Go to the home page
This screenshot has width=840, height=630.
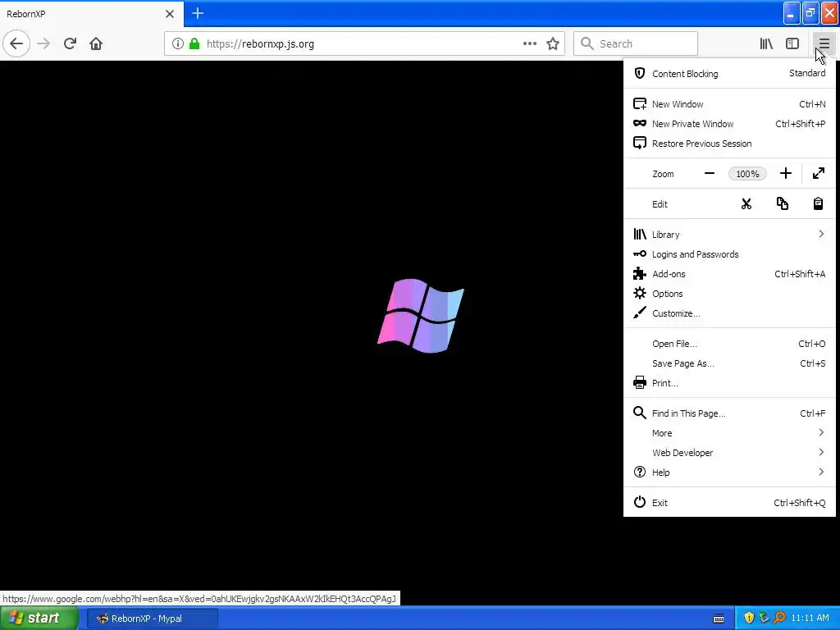coord(96,44)
